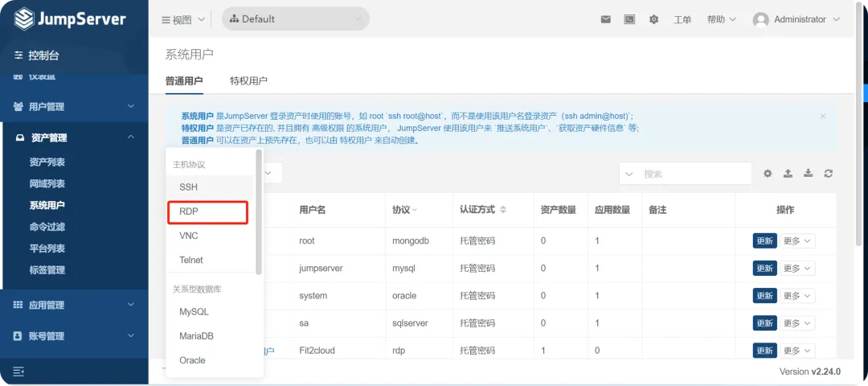Expand 应用管理 sidebar section
The image size is (868, 386).
click(x=74, y=305)
